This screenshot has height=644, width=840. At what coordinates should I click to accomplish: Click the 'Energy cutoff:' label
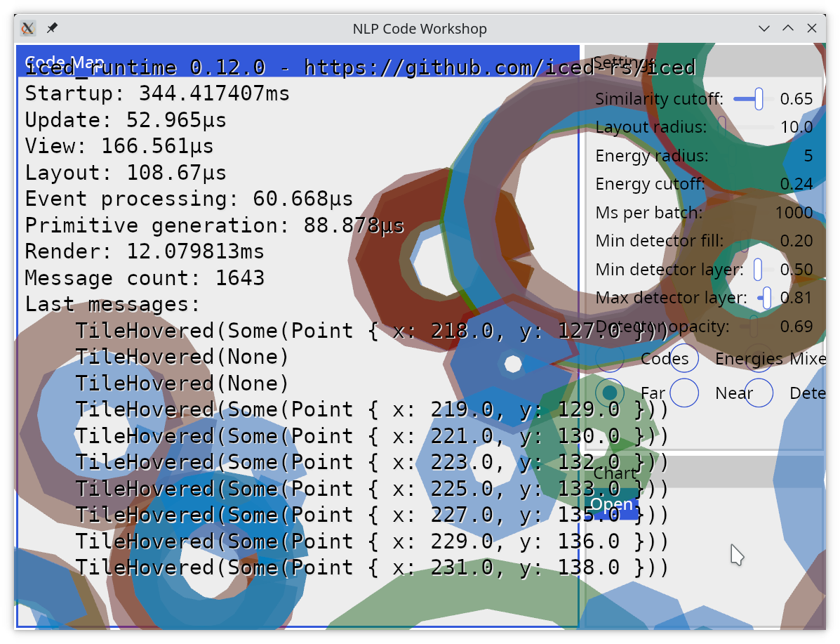click(650, 184)
